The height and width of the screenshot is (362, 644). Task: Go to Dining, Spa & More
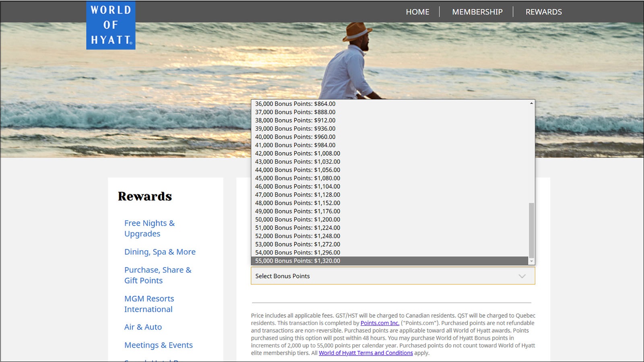(x=160, y=252)
